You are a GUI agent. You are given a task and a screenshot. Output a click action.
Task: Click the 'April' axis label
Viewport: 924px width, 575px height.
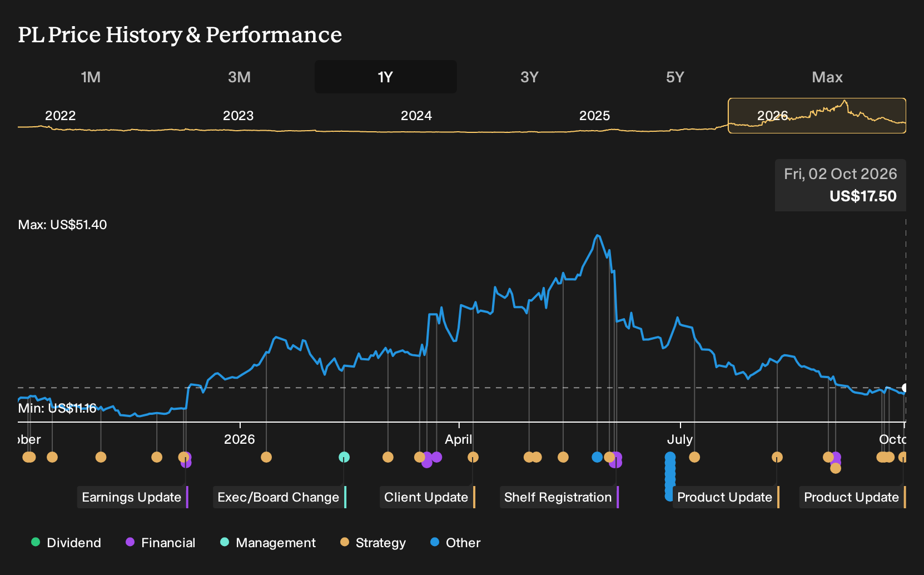(459, 439)
